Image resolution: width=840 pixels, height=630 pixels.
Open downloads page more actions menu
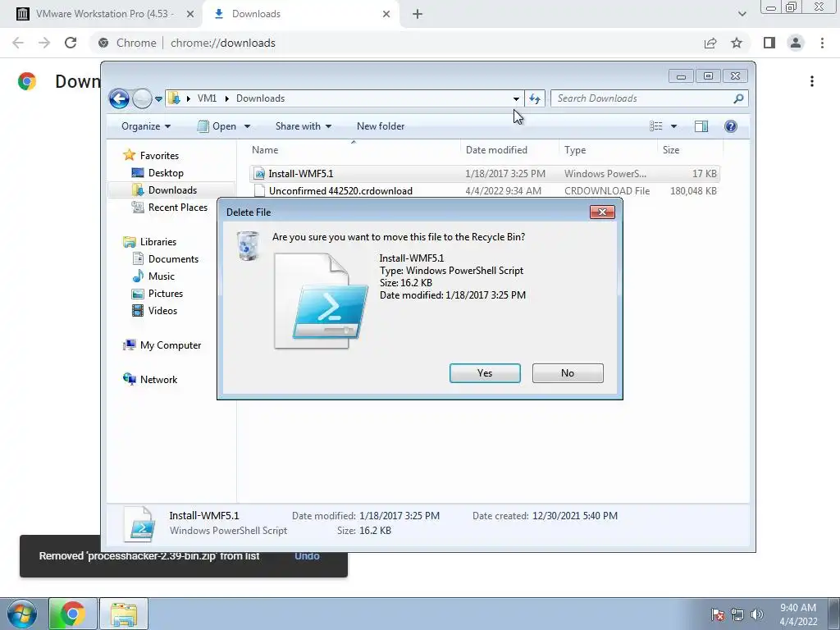coord(812,81)
